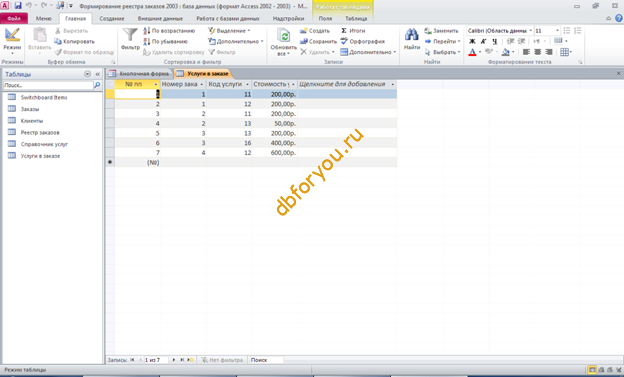
Task: Switch to the Кнопочная форма document tab
Action: pos(140,74)
